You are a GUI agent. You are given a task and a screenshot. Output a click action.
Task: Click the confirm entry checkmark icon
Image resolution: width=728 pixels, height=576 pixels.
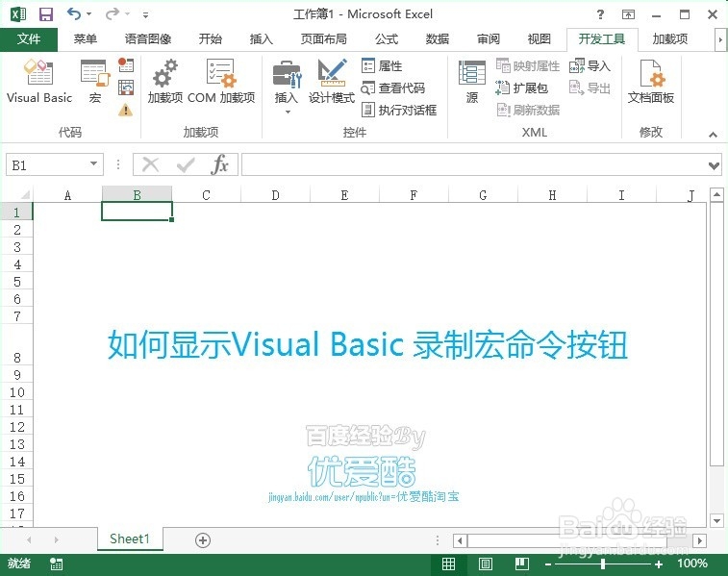point(186,164)
